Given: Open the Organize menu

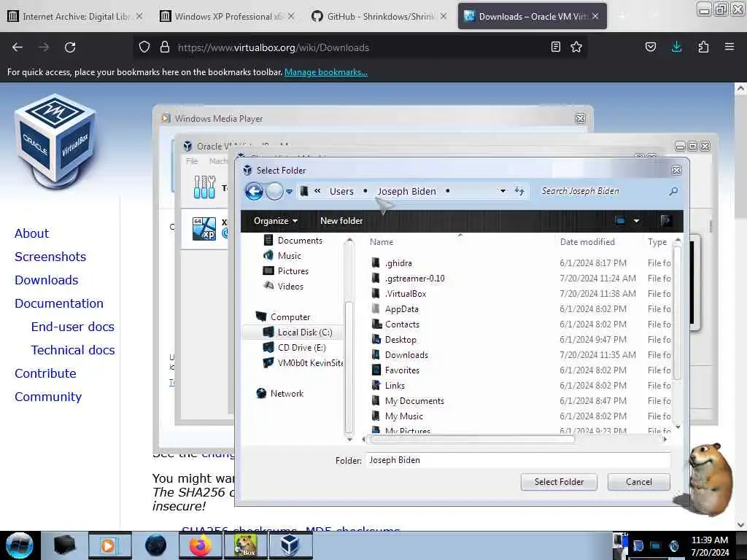Looking at the screenshot, I should [275, 221].
